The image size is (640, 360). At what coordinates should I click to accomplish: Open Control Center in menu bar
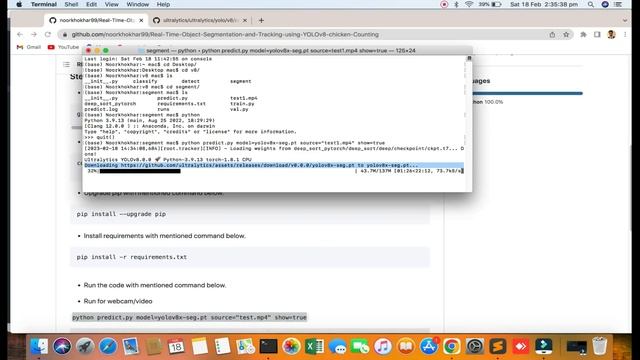coord(618,4)
